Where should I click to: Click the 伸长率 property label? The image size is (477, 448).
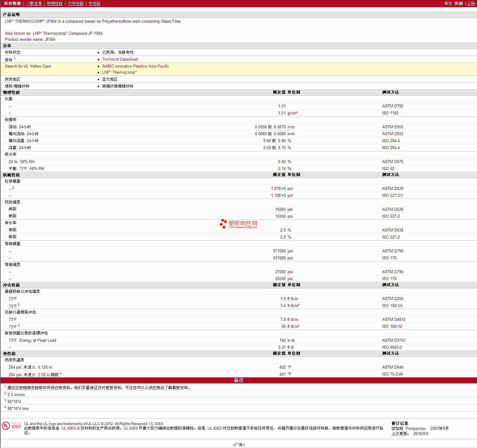pos(11,223)
